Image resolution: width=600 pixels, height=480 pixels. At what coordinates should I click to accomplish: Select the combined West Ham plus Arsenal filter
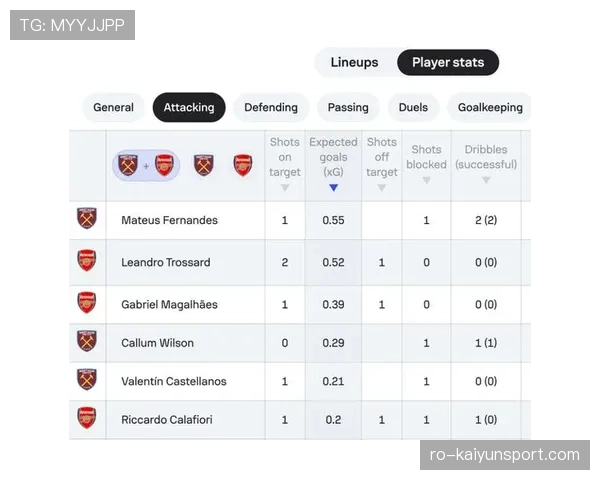click(x=146, y=165)
